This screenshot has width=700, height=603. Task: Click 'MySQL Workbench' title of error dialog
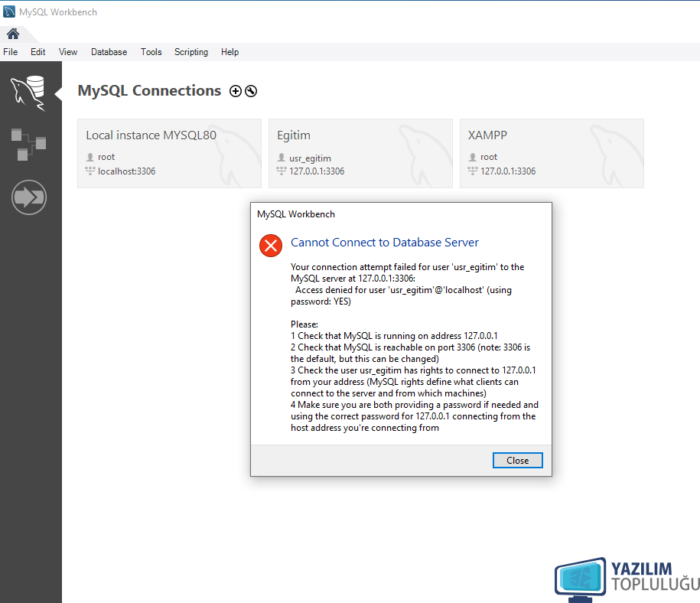[296, 214]
